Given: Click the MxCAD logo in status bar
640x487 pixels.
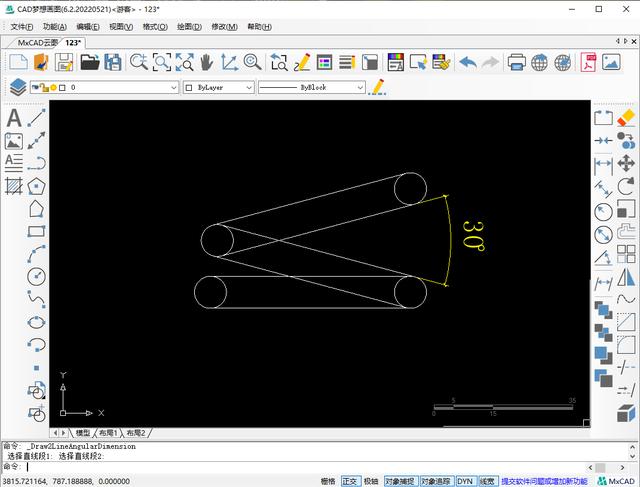Looking at the screenshot, I should [x=616, y=481].
